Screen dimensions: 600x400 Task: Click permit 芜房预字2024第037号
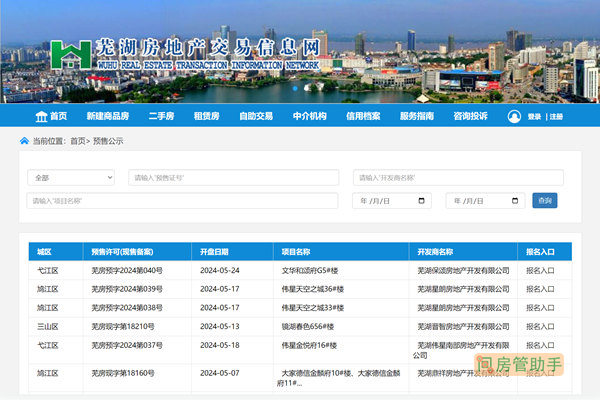pos(127,345)
